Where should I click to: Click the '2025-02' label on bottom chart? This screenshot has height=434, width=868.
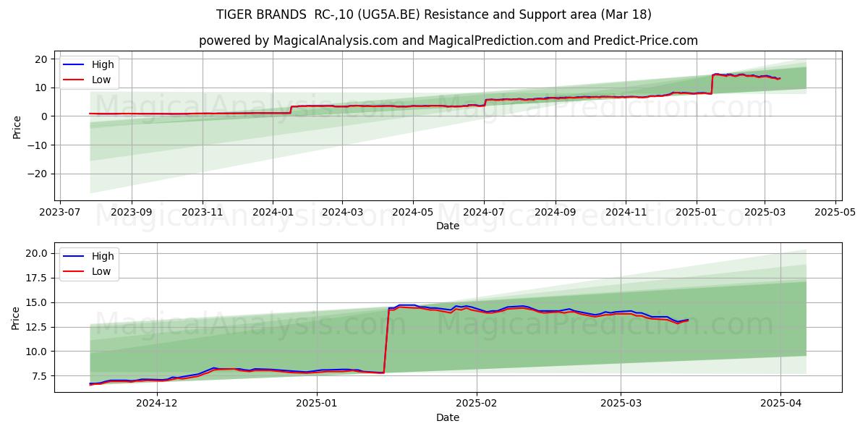point(478,404)
